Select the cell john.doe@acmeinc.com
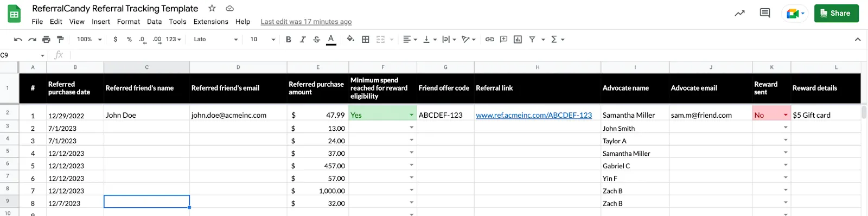The image size is (868, 216). [238, 113]
